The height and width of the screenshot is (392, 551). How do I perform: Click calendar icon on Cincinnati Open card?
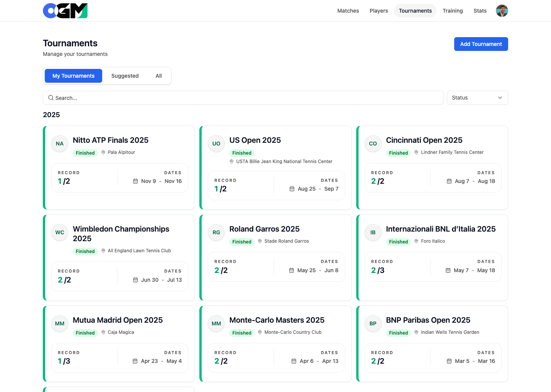[449, 181]
